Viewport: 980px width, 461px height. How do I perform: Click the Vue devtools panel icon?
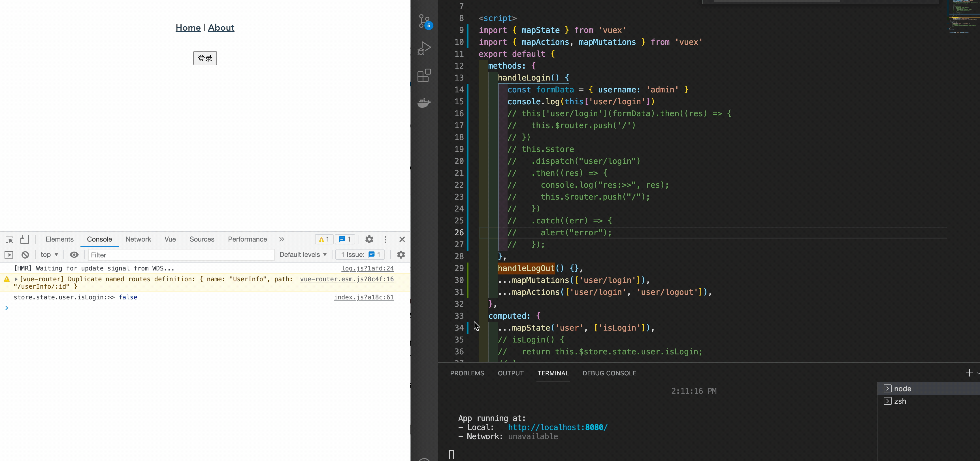(x=169, y=239)
